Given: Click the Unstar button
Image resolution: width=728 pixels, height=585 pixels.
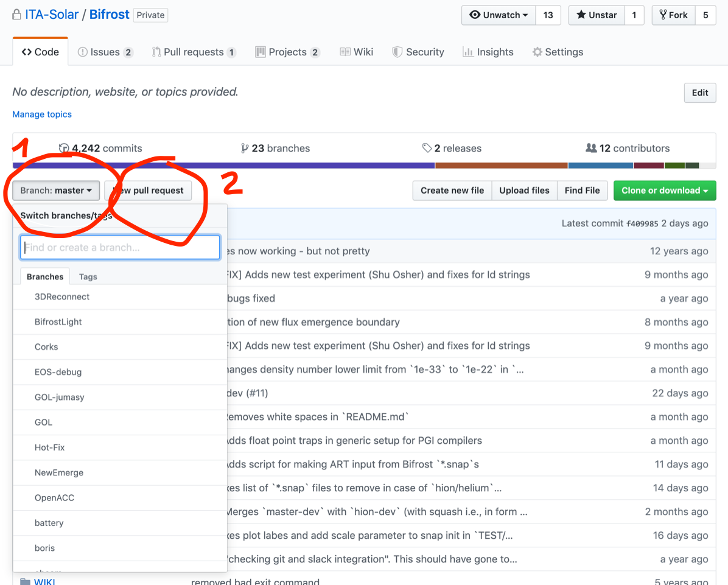Looking at the screenshot, I should (x=597, y=15).
